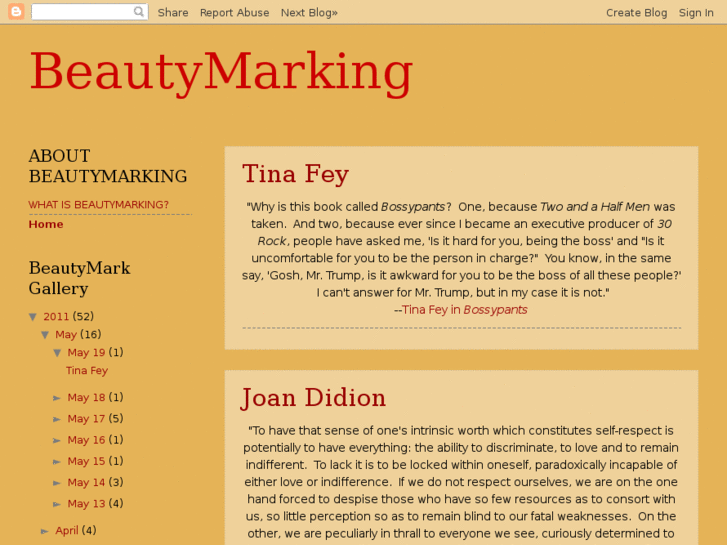Screen dimensions: 727x545
Task: Expand the May 16 archive entry
Action: point(57,441)
